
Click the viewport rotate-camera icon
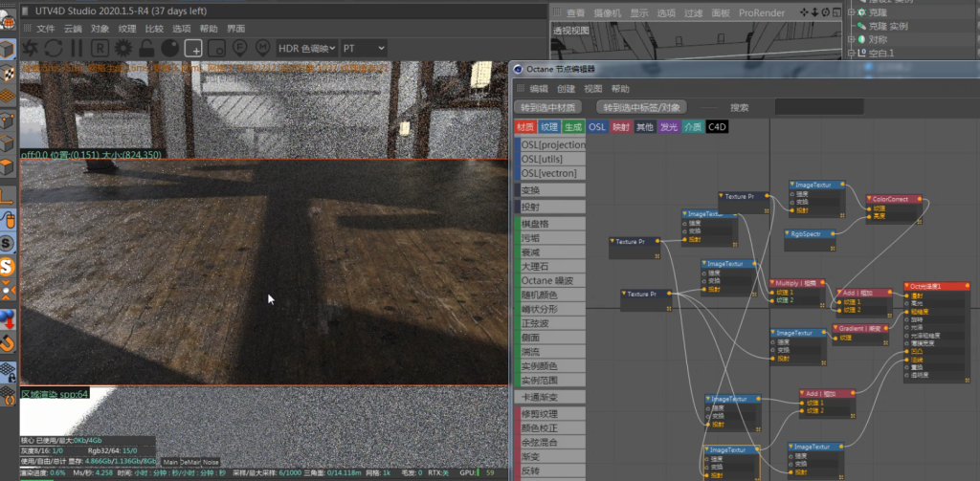click(825, 12)
